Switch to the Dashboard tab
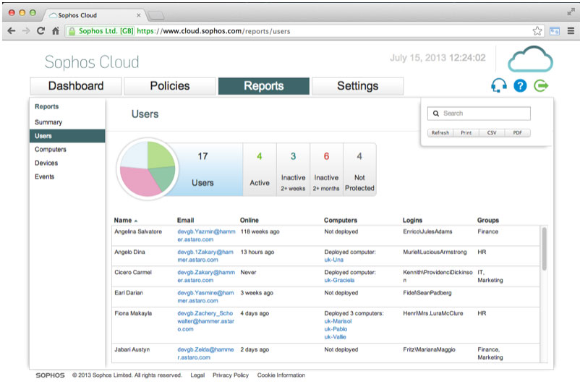Image resolution: width=580 pixels, height=392 pixels. pyautogui.click(x=76, y=86)
